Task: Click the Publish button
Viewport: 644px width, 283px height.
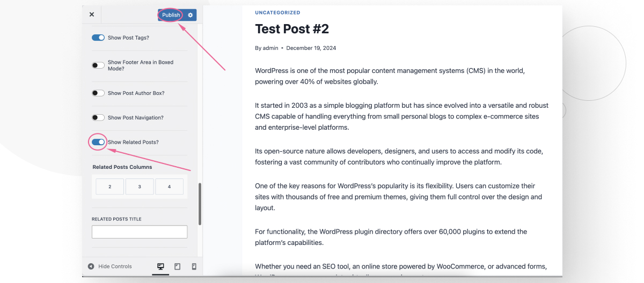Action: (x=171, y=15)
